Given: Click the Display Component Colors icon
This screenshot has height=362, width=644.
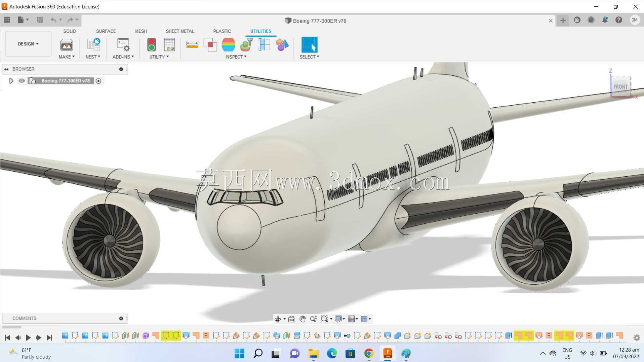Looking at the screenshot, I should pos(282,44).
